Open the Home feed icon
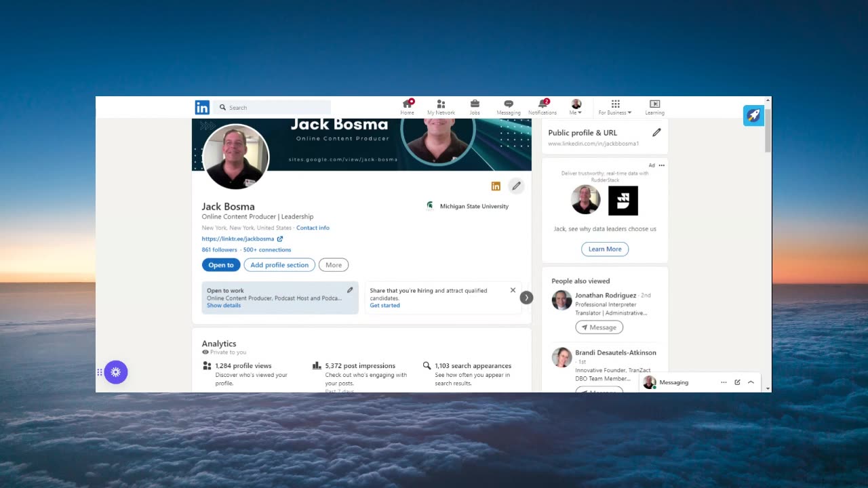Screen dimensions: 868x488 point(407,107)
